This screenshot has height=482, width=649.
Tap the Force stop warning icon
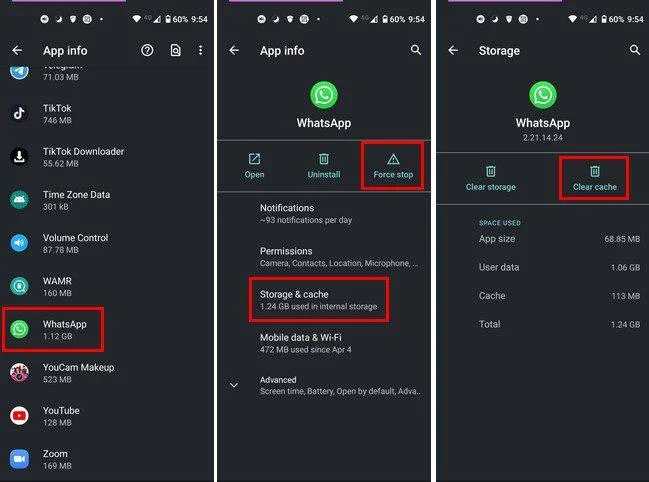(x=393, y=159)
